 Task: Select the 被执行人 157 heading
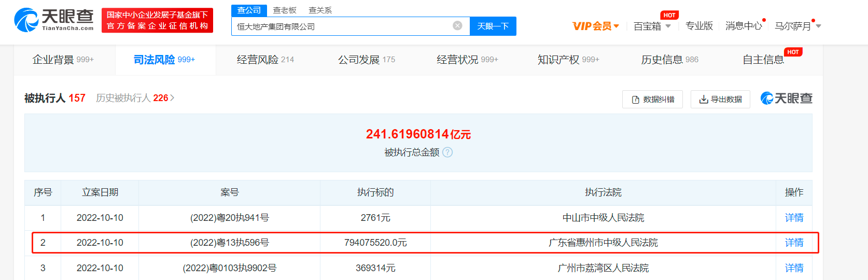point(55,98)
